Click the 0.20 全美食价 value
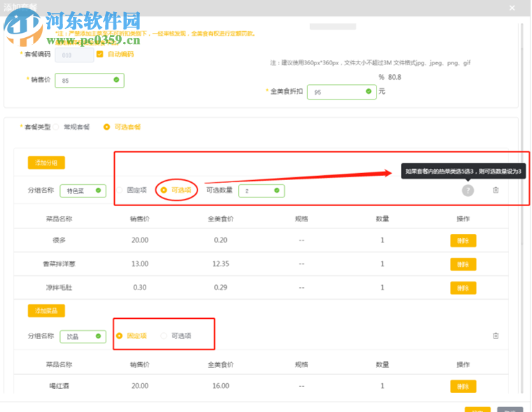 [x=220, y=240]
